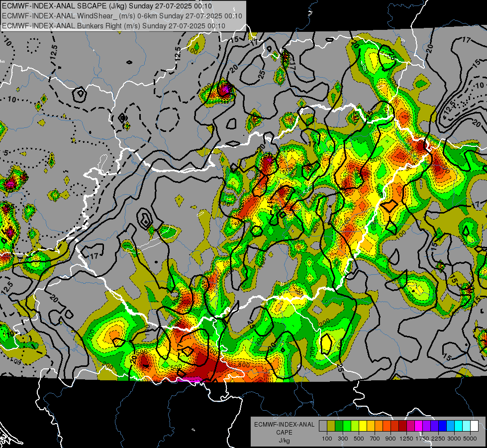Click the SBCAPE title line at top

point(107,6)
